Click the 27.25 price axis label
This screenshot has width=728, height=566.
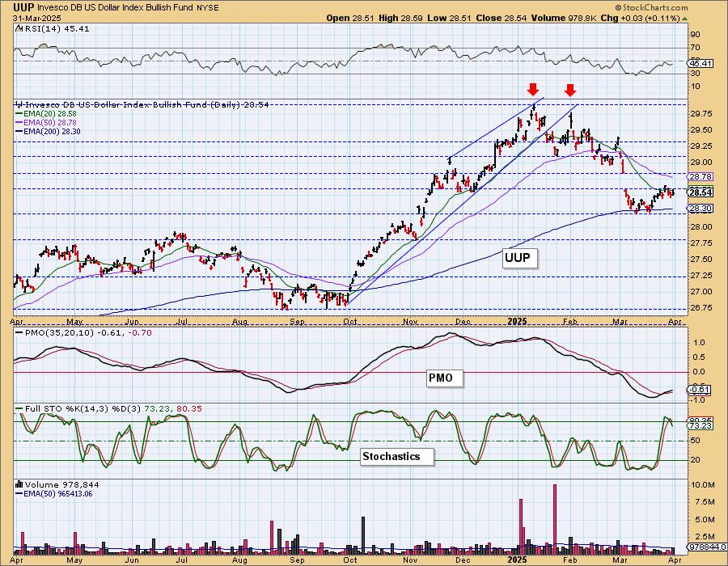(700, 276)
